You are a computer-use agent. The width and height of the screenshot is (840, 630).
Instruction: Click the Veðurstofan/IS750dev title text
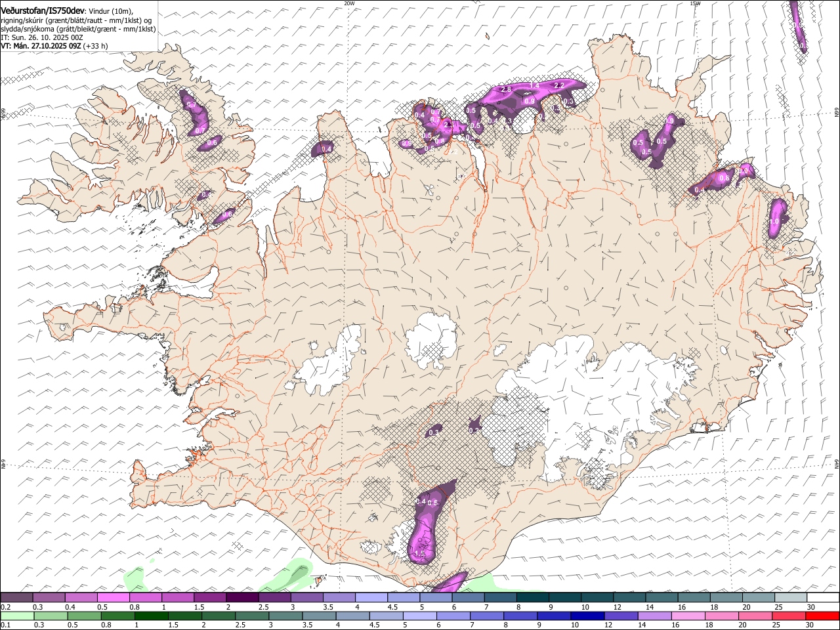coord(43,10)
